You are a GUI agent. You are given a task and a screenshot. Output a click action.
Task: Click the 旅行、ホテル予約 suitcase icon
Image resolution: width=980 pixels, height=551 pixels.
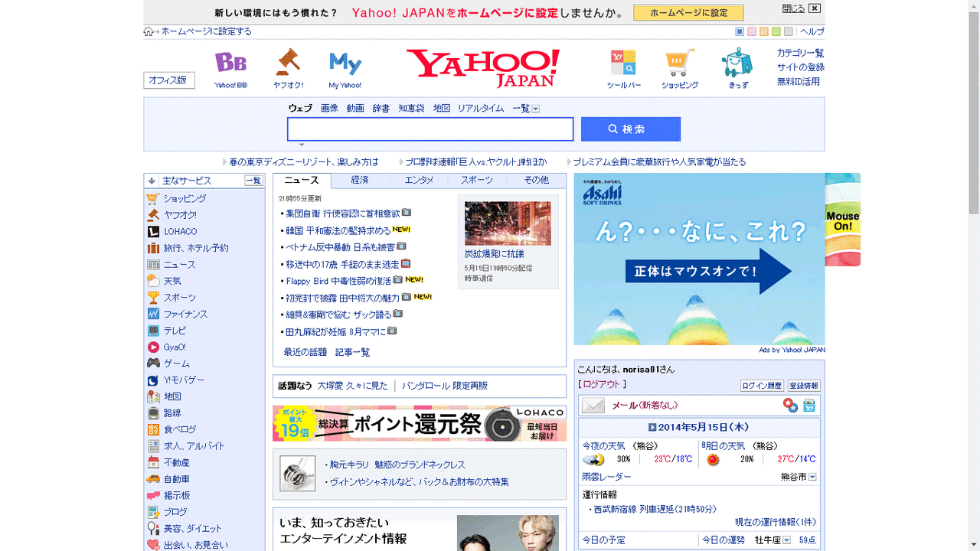(x=153, y=248)
